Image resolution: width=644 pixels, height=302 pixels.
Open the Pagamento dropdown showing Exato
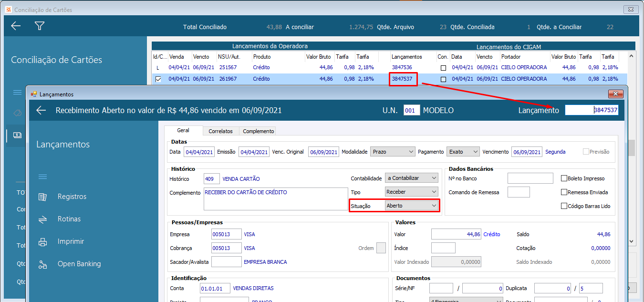463,152
